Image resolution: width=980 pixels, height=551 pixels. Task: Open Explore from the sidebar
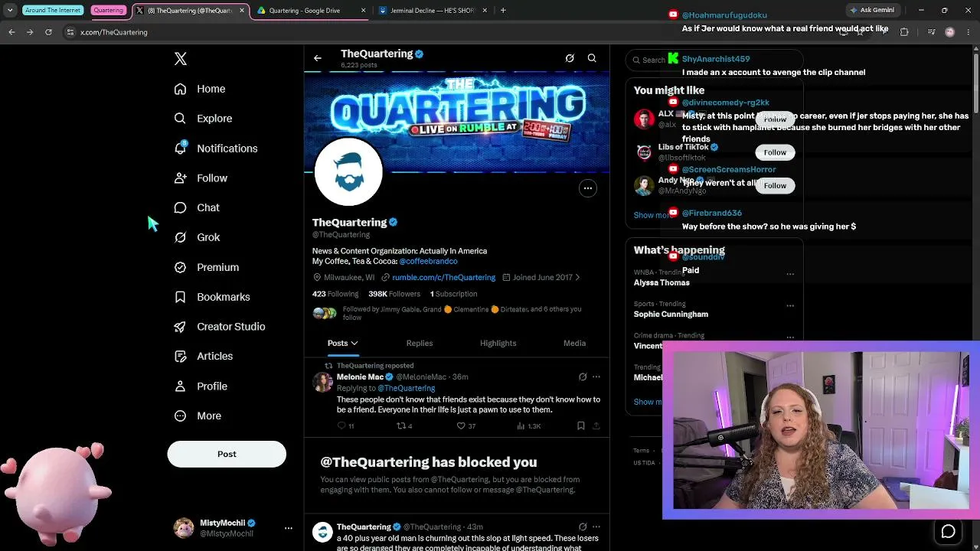tap(203, 119)
